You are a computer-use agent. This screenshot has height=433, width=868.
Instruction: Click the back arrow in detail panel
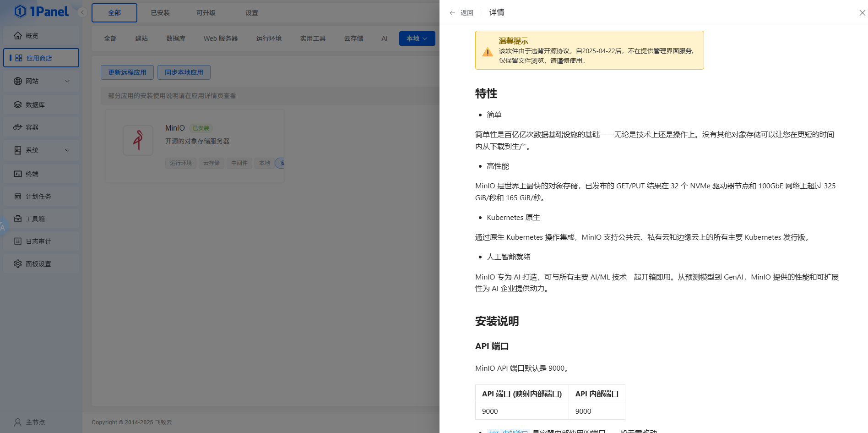(452, 13)
